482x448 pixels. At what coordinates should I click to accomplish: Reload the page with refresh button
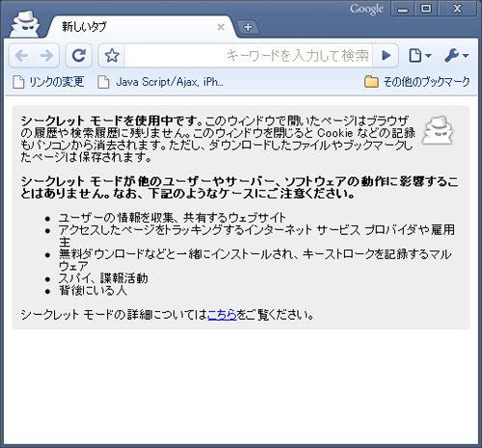pos(79,56)
